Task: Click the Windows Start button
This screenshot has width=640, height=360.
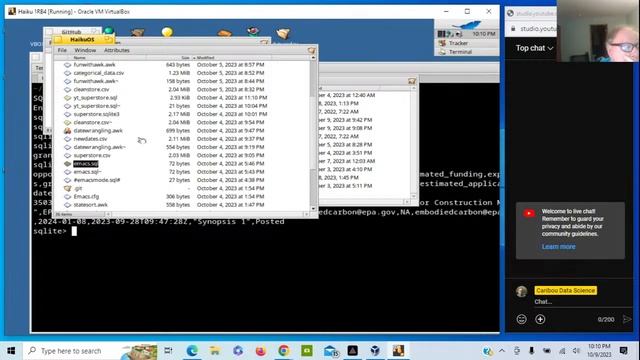Action: (x=11, y=351)
